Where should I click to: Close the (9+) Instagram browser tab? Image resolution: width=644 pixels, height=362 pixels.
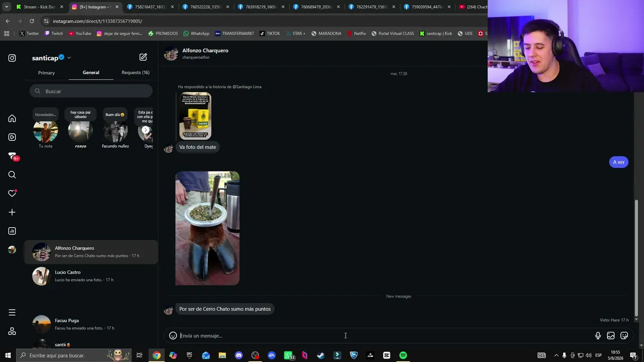(x=117, y=7)
